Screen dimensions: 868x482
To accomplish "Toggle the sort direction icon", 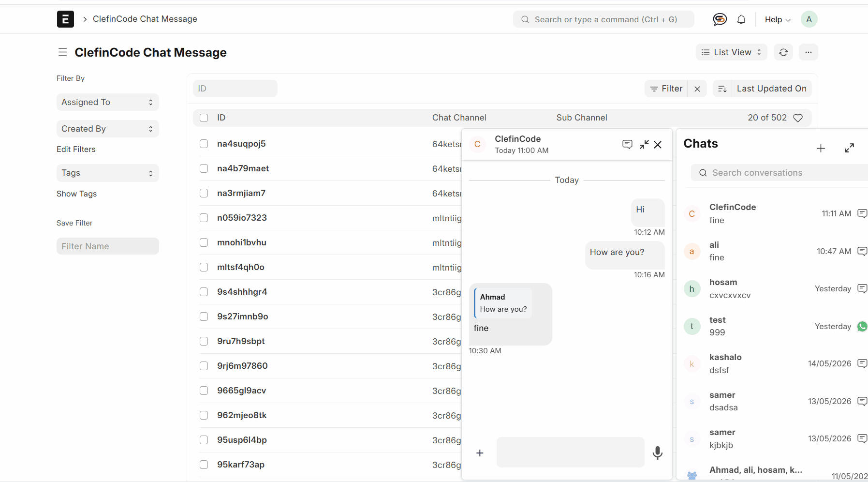I will (722, 89).
